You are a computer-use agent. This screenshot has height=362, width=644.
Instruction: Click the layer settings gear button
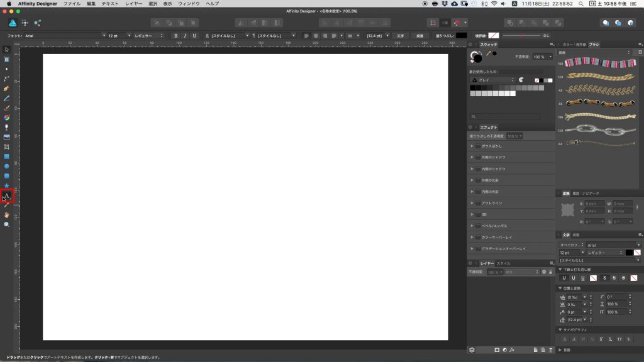point(544,272)
